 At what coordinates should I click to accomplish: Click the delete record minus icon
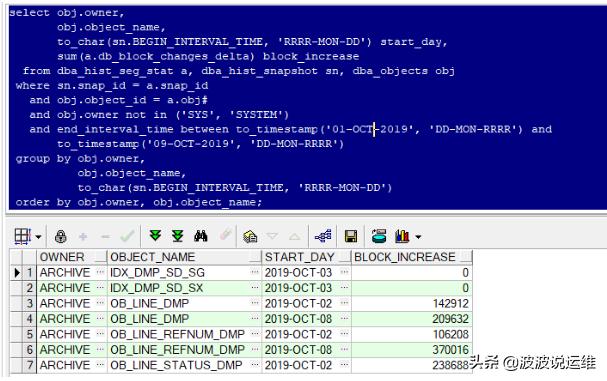(105, 236)
